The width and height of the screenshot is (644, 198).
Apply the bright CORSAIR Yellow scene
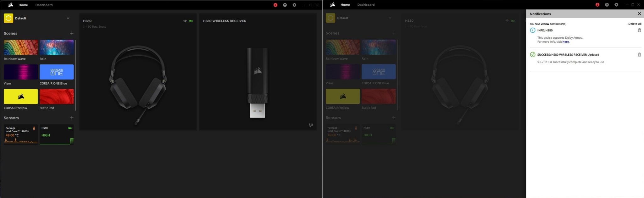click(21, 96)
